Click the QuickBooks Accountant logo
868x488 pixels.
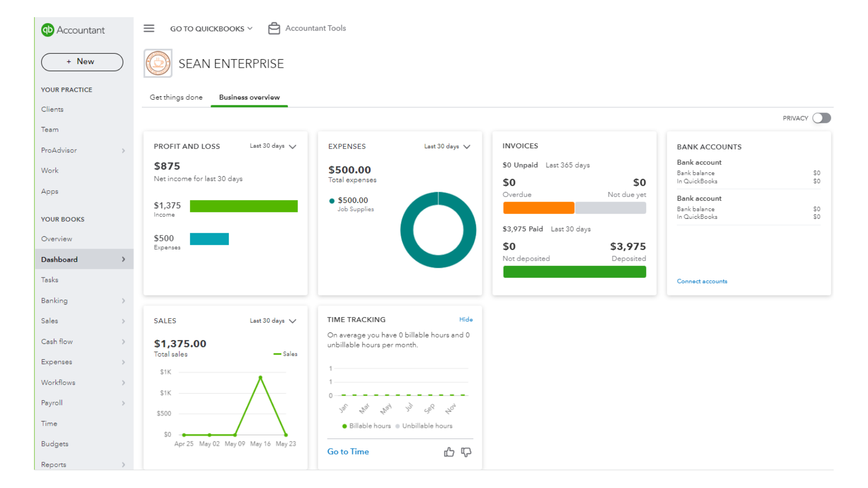point(48,30)
